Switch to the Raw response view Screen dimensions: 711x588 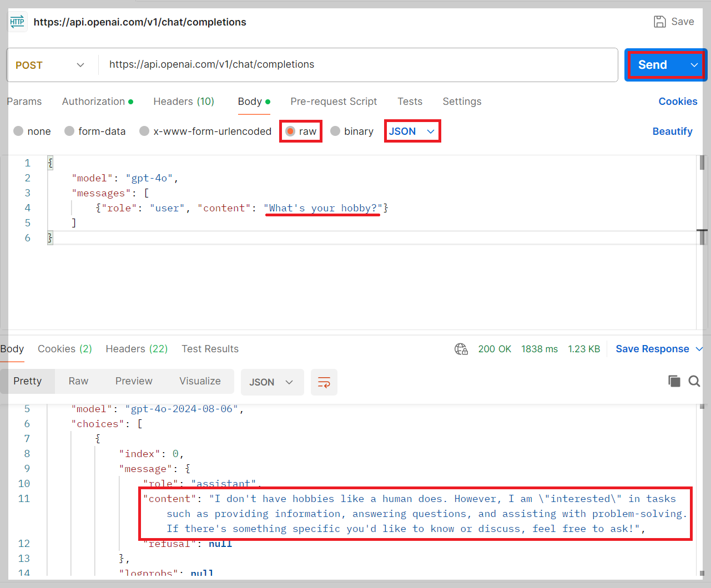pyautogui.click(x=78, y=381)
